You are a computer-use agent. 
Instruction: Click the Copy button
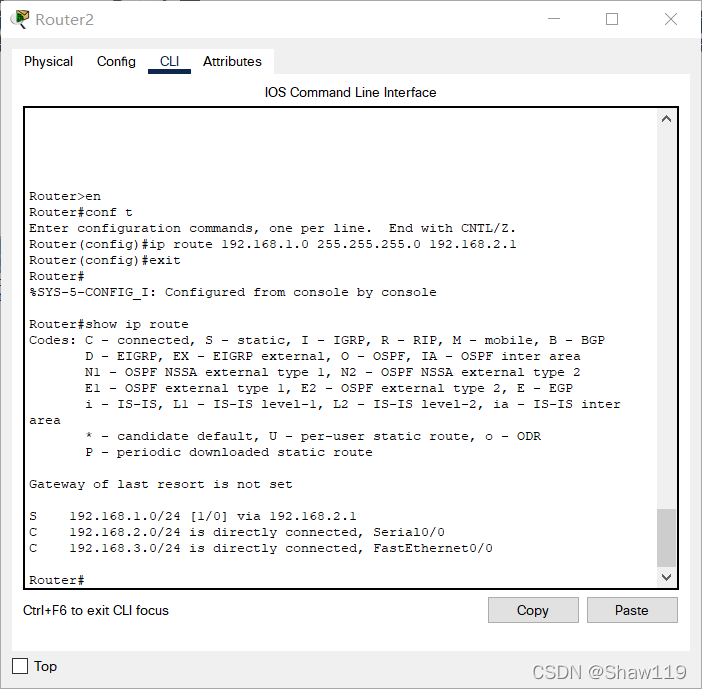533,610
